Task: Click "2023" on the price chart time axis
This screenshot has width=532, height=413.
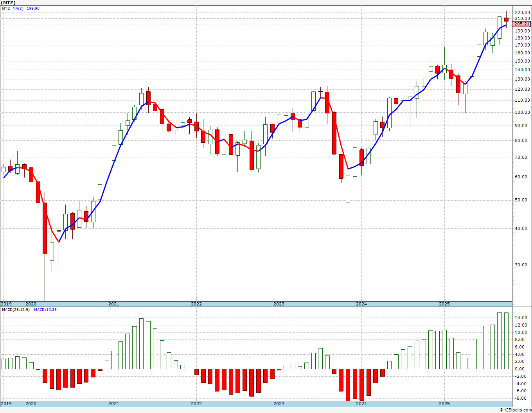Action: click(x=279, y=304)
